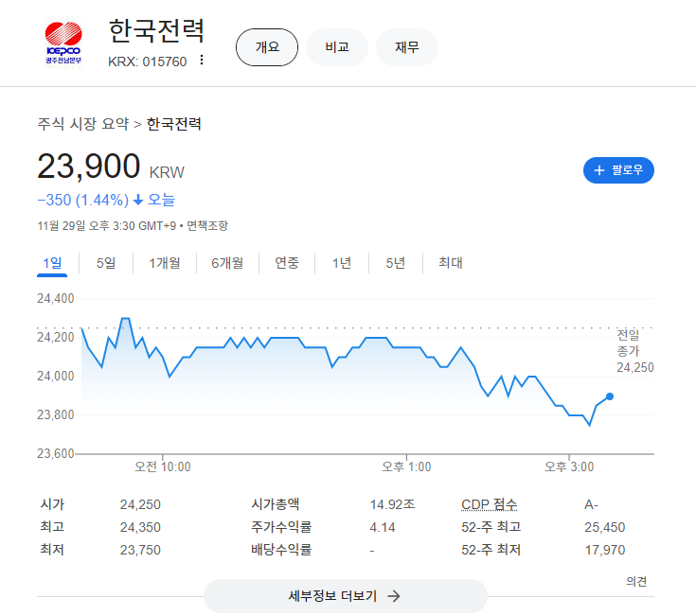Click the 오후 1:00 time axis label

pos(406,467)
